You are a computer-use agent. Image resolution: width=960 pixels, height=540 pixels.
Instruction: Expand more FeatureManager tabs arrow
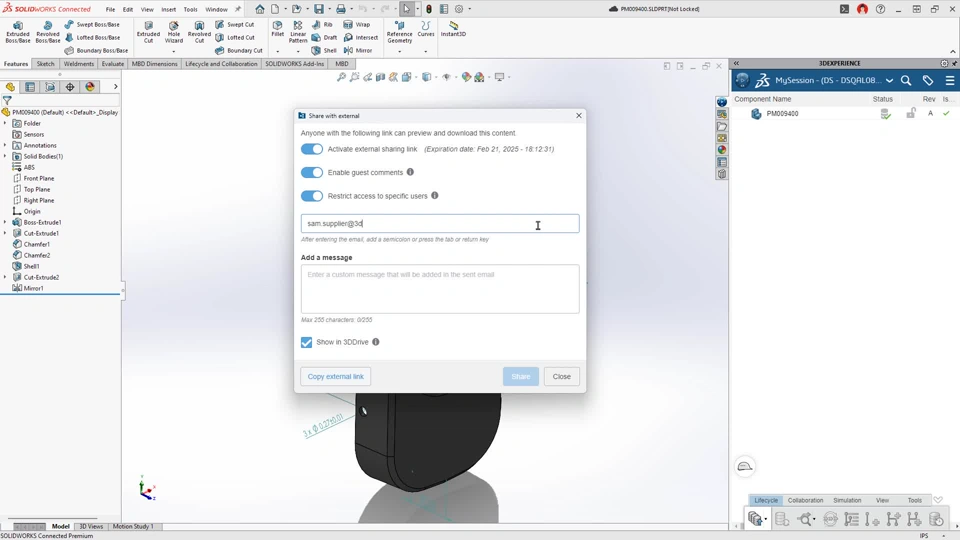(x=115, y=87)
